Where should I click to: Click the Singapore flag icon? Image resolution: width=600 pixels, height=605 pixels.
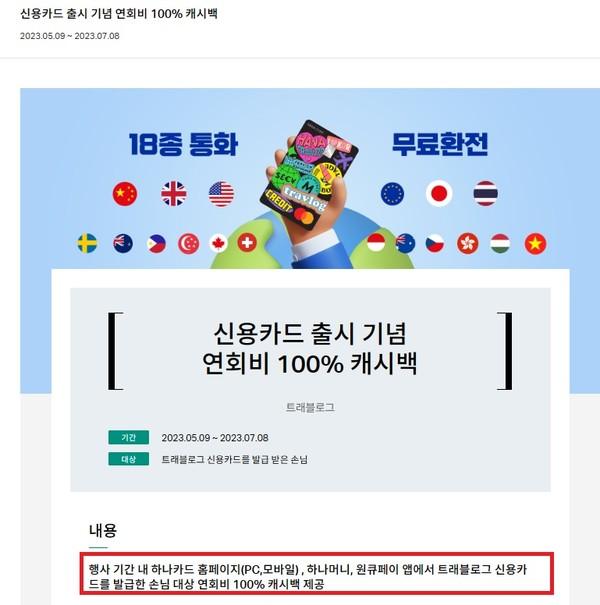point(189,243)
